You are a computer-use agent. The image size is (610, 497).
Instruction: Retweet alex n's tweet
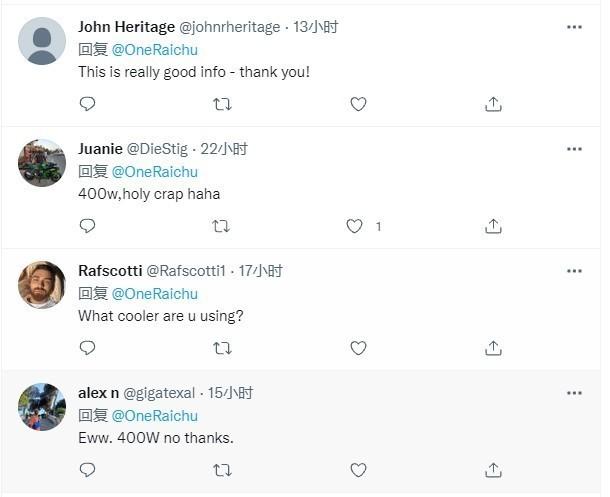pyautogui.click(x=222, y=470)
